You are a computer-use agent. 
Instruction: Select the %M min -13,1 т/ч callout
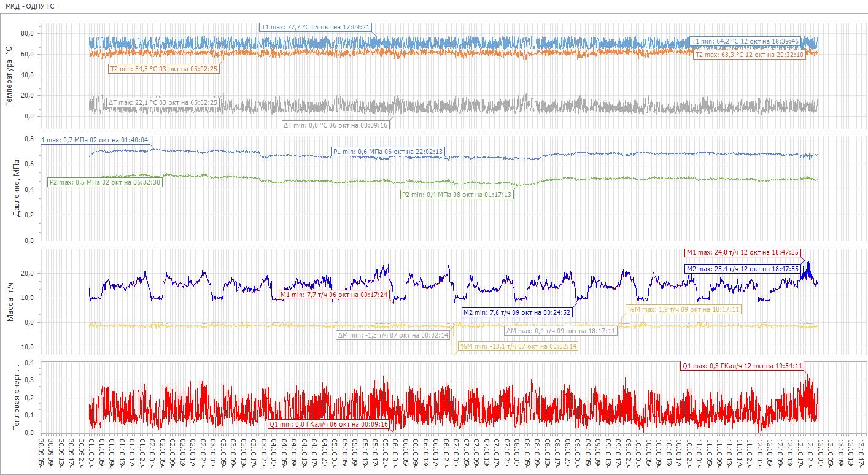pos(518,346)
